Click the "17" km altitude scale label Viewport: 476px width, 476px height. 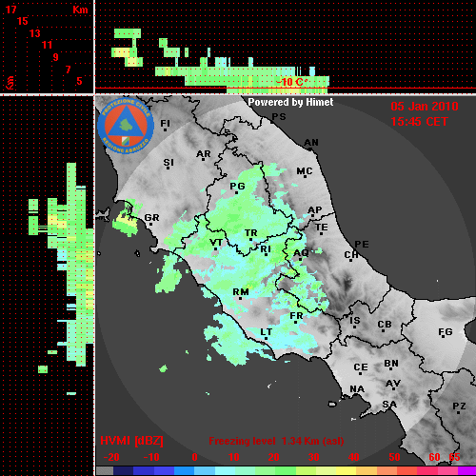[x=10, y=10]
